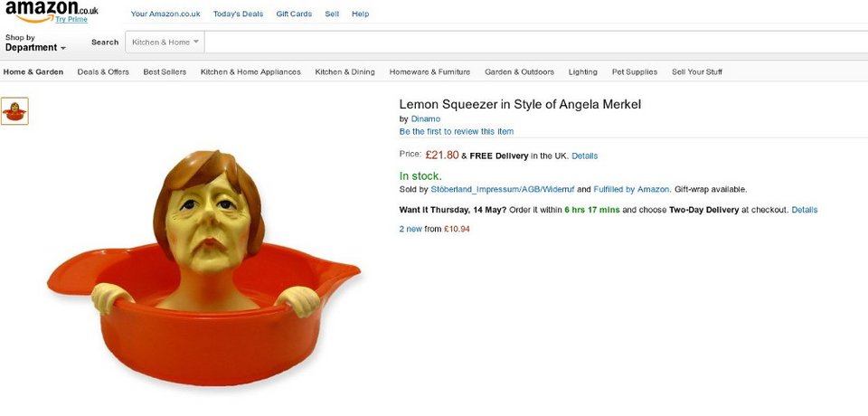Image resolution: width=868 pixels, height=416 pixels.
Task: Click the Try Prime link
Action: 71,20
